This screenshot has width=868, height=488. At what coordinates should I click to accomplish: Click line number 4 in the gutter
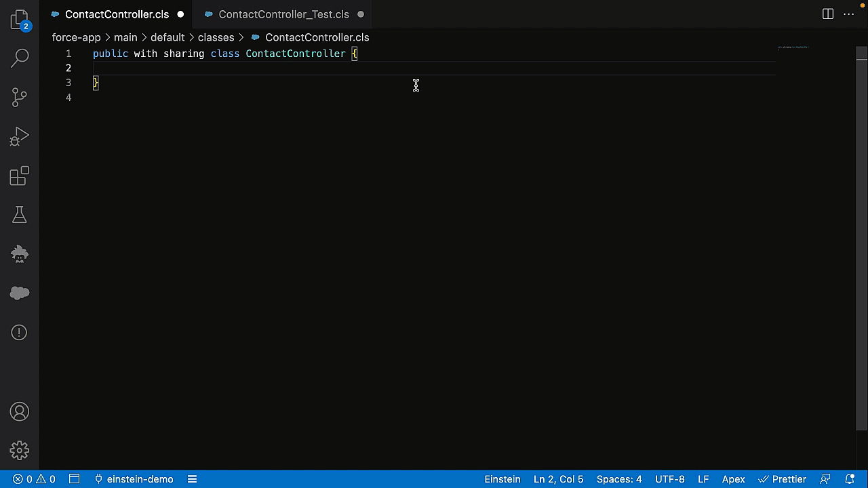coord(68,98)
